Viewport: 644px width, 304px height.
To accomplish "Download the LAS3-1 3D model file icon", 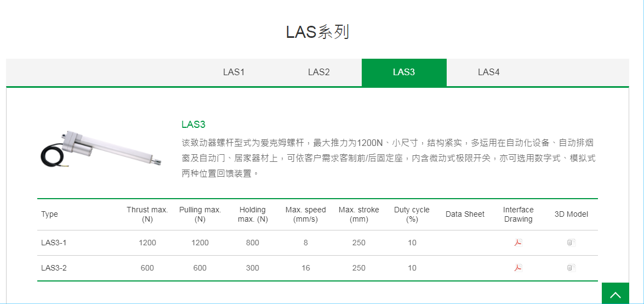I will (571, 243).
